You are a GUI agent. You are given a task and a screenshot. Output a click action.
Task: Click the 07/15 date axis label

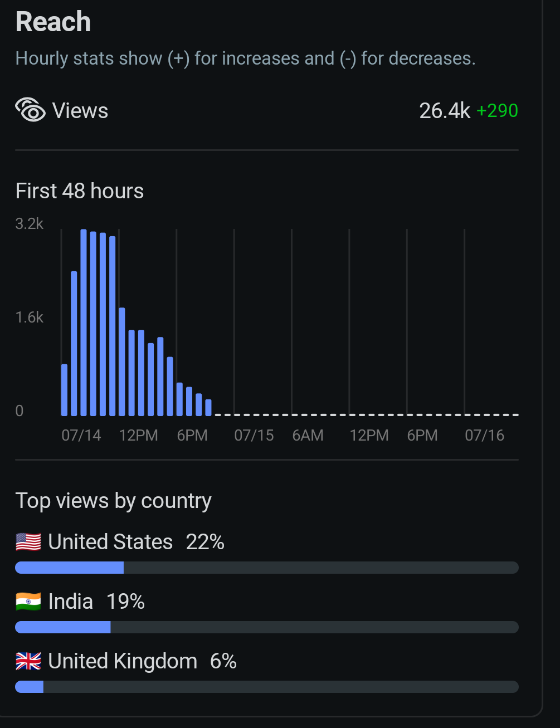(254, 436)
